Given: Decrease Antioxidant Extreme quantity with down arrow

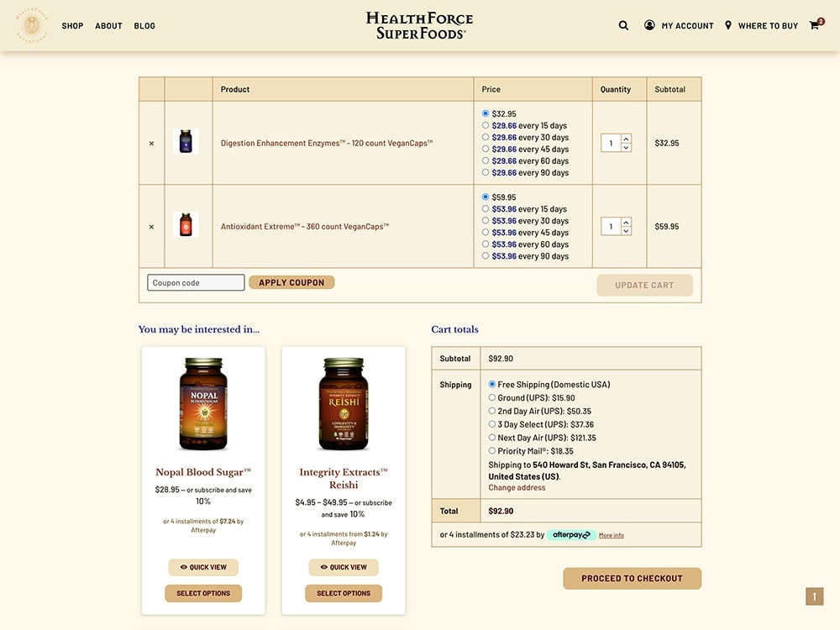Looking at the screenshot, I should [626, 231].
